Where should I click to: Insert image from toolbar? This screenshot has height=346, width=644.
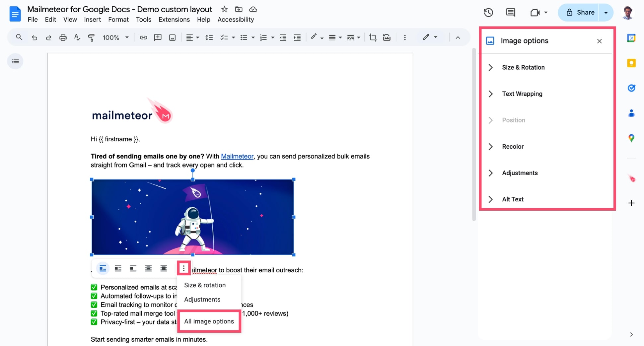coord(173,37)
